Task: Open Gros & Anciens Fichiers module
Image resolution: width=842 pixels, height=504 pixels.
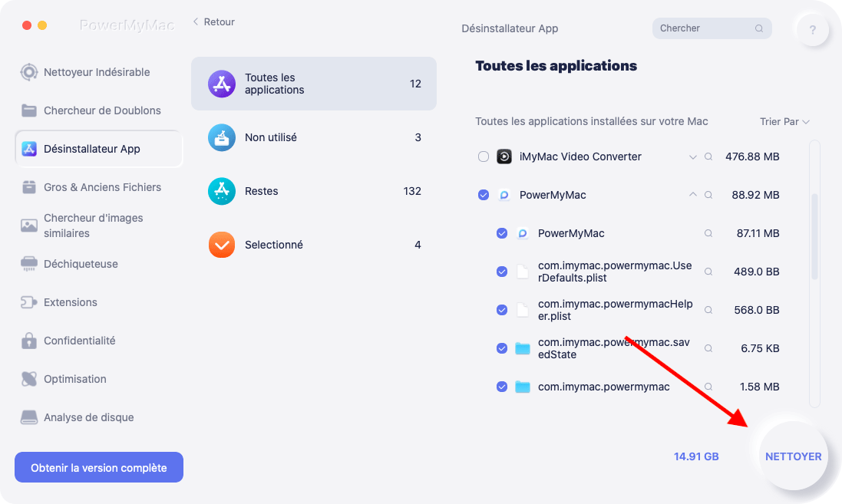Action: (99, 187)
